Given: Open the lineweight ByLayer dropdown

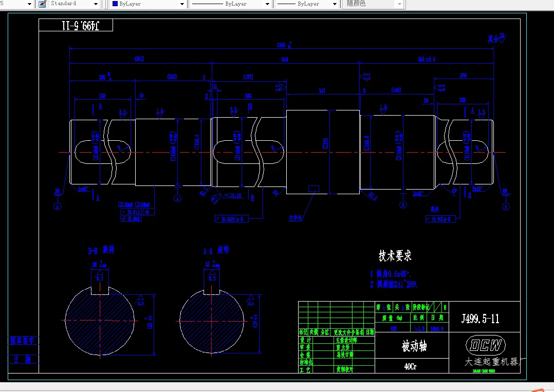Looking at the screenshot, I should 335,4.
